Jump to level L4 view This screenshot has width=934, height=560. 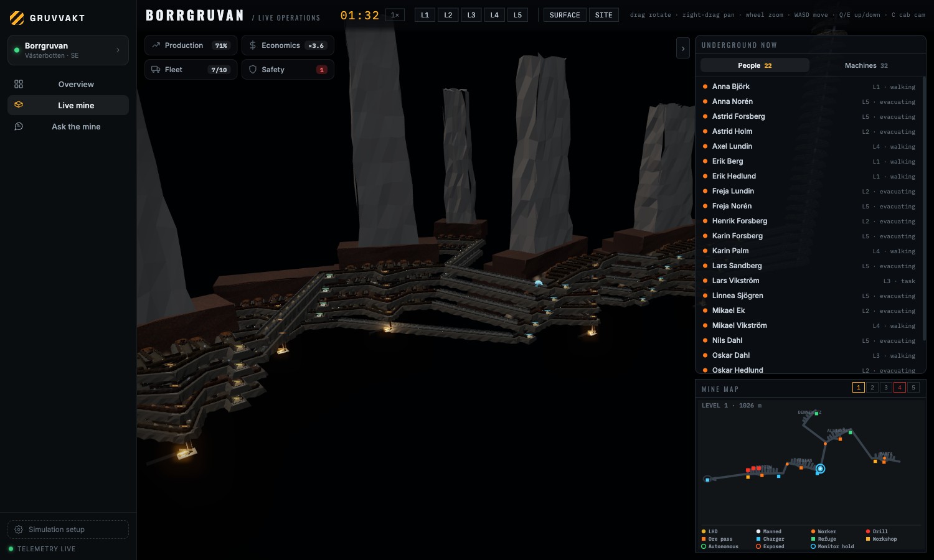(494, 15)
